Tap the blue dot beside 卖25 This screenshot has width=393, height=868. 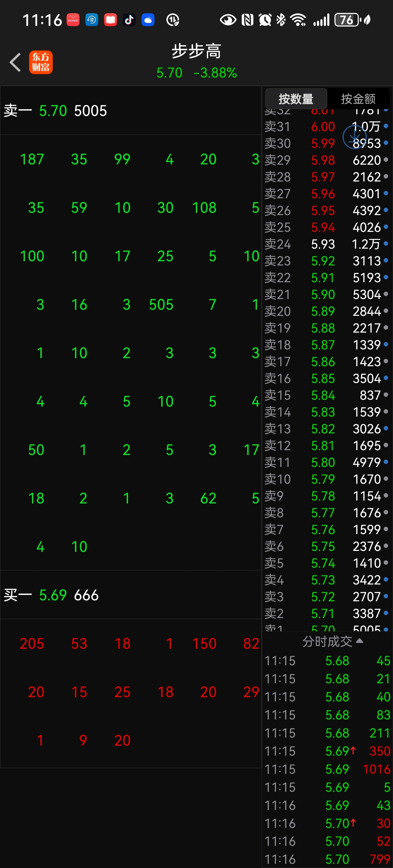pos(386,227)
